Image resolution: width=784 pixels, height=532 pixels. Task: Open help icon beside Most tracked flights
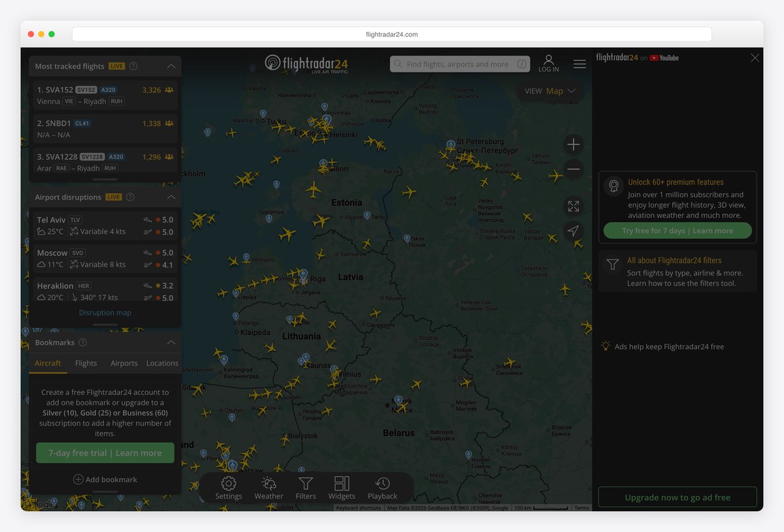coord(133,66)
